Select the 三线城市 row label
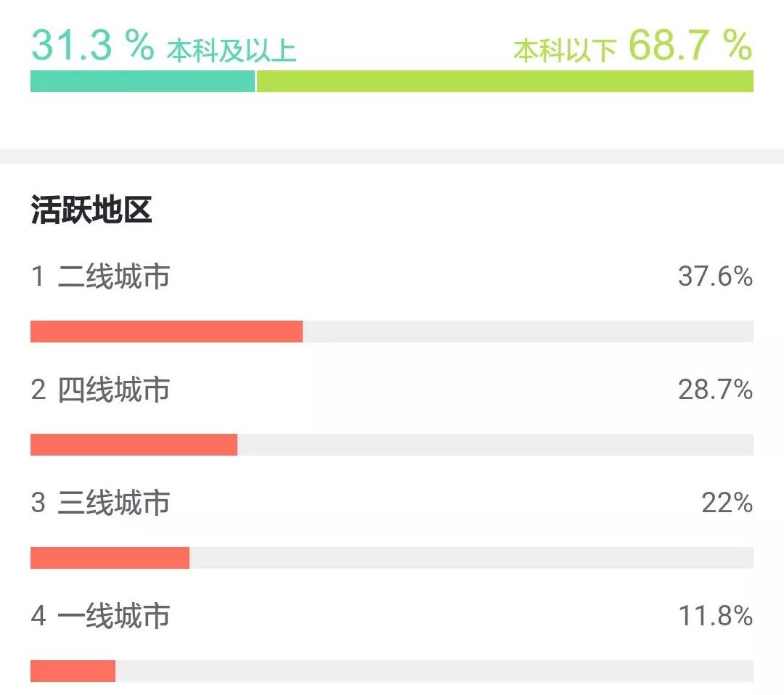This screenshot has width=784, height=695. pyautogui.click(x=114, y=503)
